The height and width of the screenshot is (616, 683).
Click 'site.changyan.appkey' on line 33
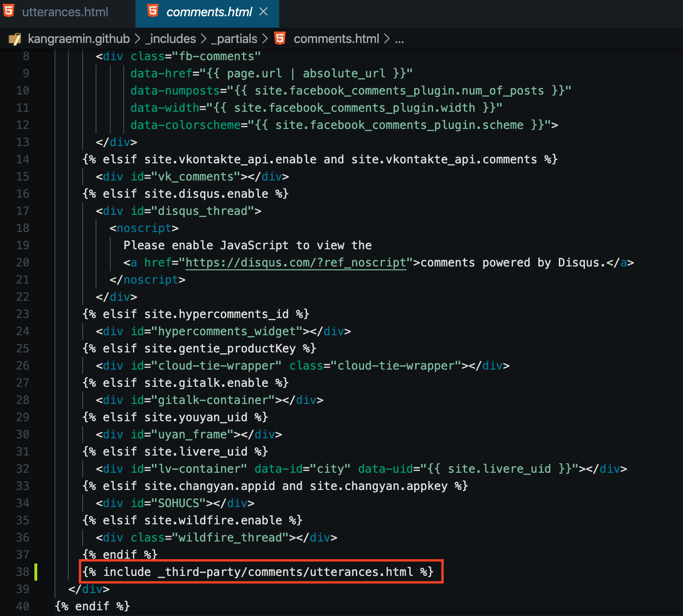coord(379,486)
